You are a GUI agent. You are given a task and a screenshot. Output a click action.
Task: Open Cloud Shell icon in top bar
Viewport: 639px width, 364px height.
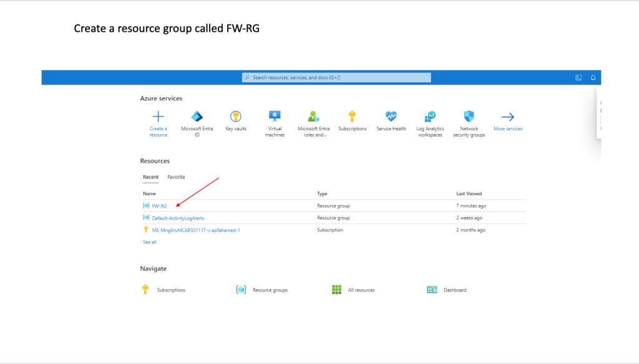pos(578,77)
